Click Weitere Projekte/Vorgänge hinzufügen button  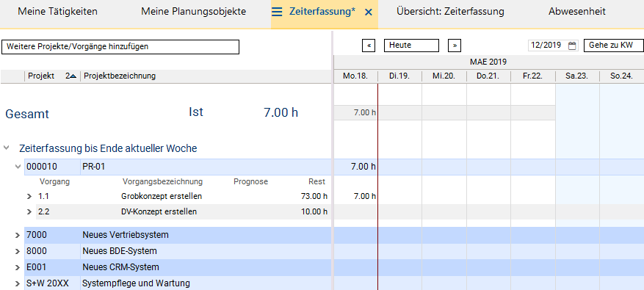click(120, 47)
